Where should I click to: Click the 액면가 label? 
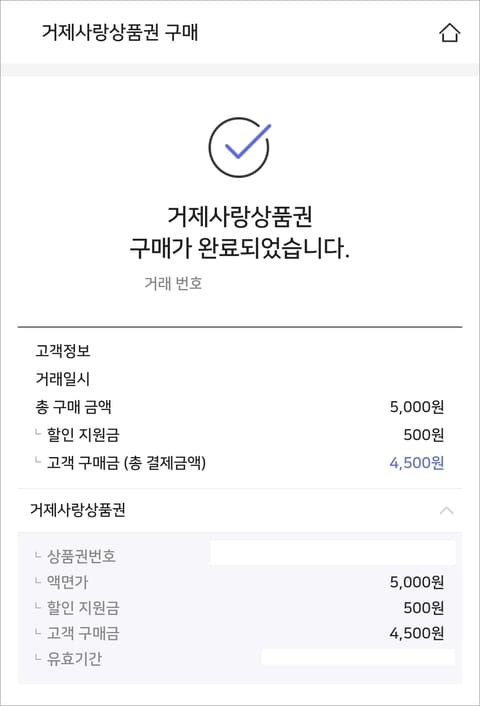coord(68,582)
